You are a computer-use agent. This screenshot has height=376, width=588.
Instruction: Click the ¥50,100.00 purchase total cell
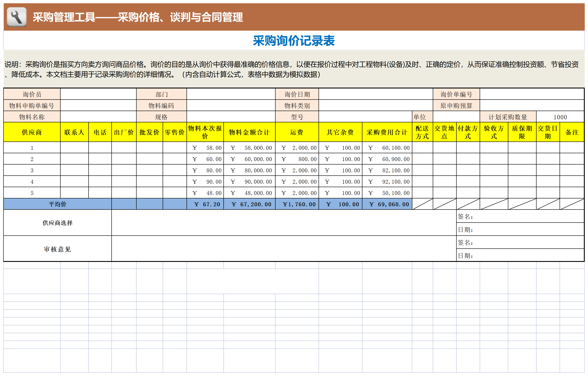(387, 193)
